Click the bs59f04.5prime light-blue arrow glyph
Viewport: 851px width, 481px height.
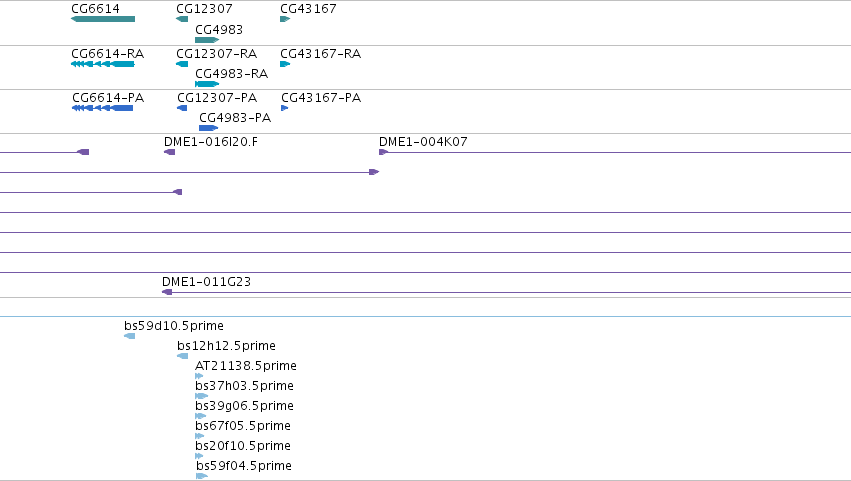pos(202,476)
